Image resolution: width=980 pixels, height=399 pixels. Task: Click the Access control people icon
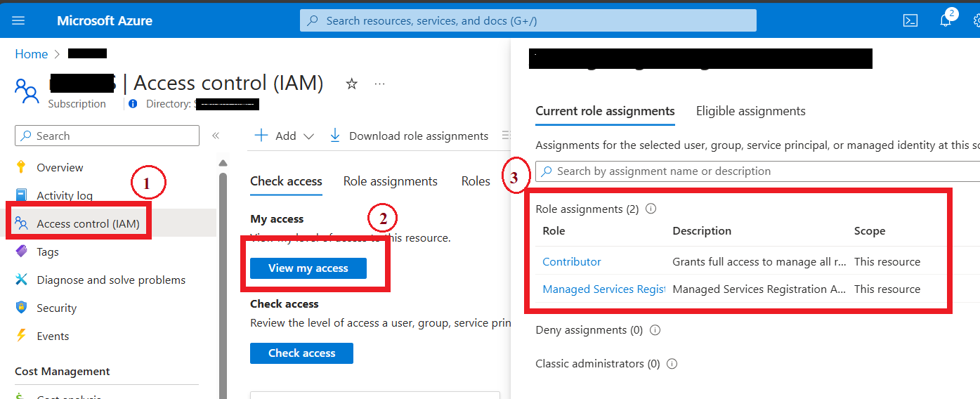click(x=21, y=223)
